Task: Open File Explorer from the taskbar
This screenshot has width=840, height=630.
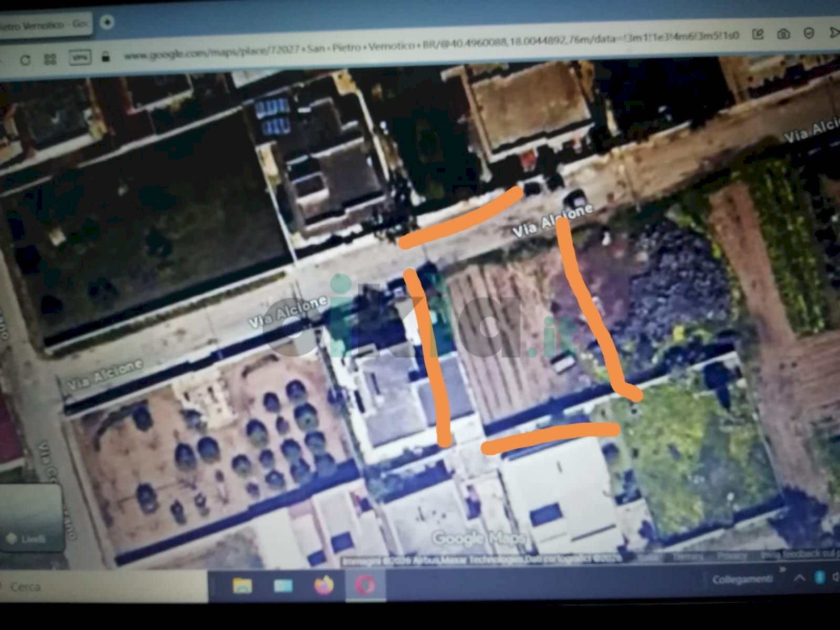Action: point(243,585)
